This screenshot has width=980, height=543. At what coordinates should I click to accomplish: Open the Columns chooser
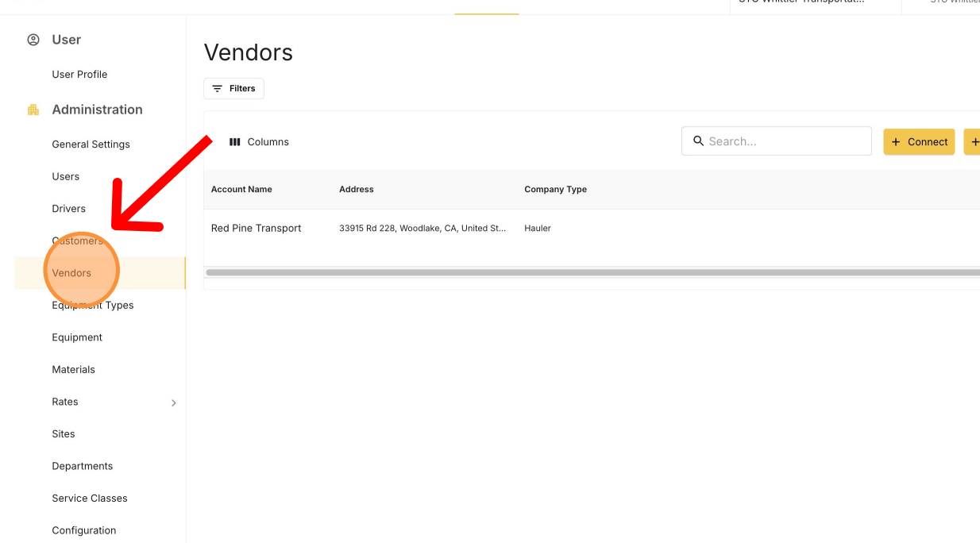click(x=259, y=142)
